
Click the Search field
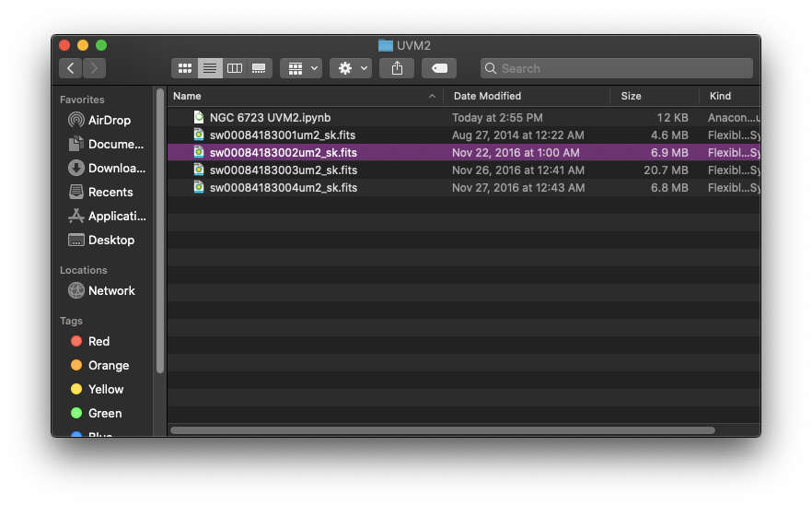pyautogui.click(x=617, y=68)
